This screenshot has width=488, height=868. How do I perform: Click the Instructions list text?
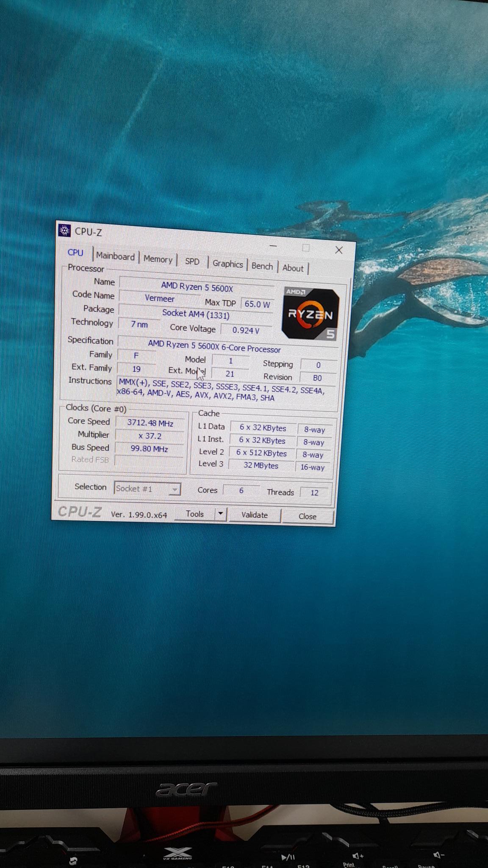(222, 390)
